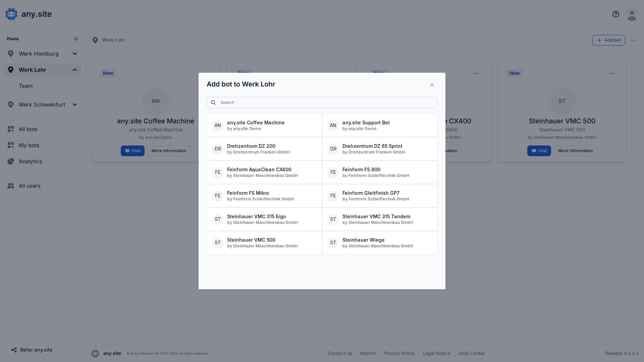Click the footer any.site robot logo
The width and height of the screenshot is (644, 362).
[x=95, y=353]
